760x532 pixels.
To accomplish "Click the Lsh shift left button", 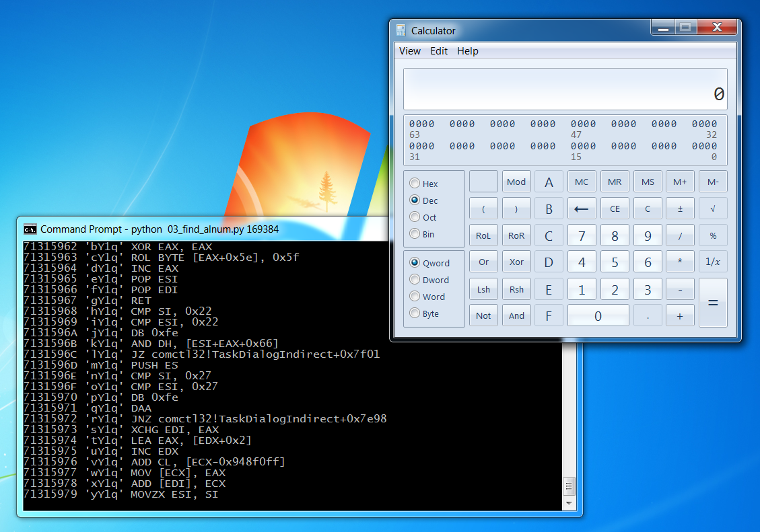I will pyautogui.click(x=483, y=289).
